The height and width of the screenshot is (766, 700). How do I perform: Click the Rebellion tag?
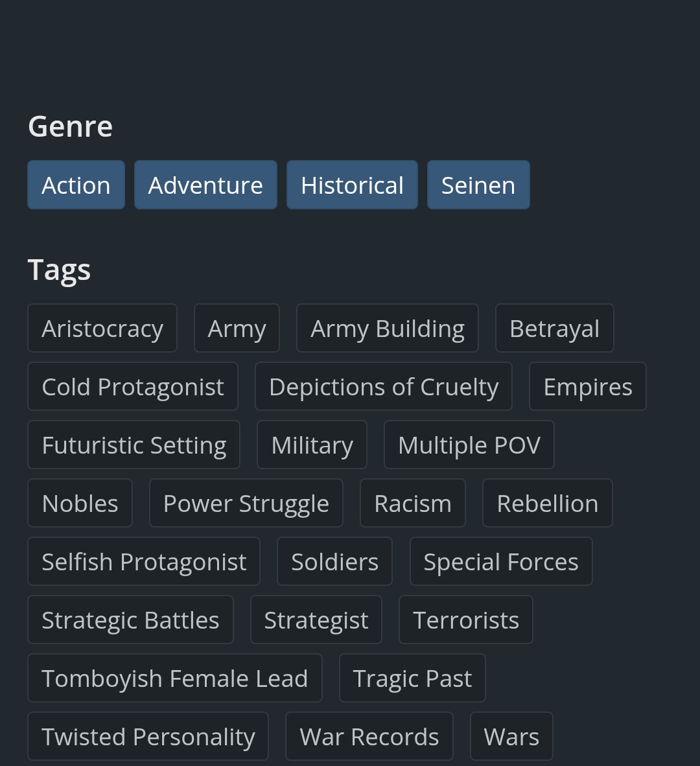tap(548, 504)
